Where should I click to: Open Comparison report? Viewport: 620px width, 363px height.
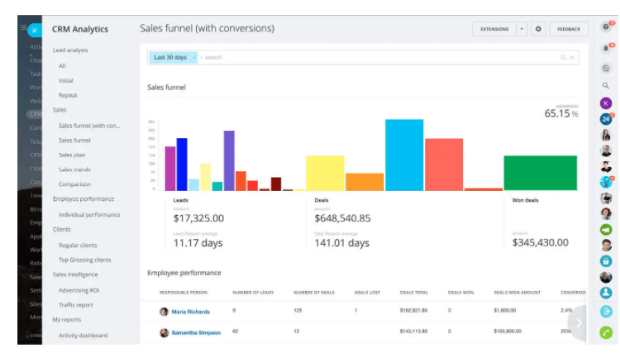click(x=74, y=184)
